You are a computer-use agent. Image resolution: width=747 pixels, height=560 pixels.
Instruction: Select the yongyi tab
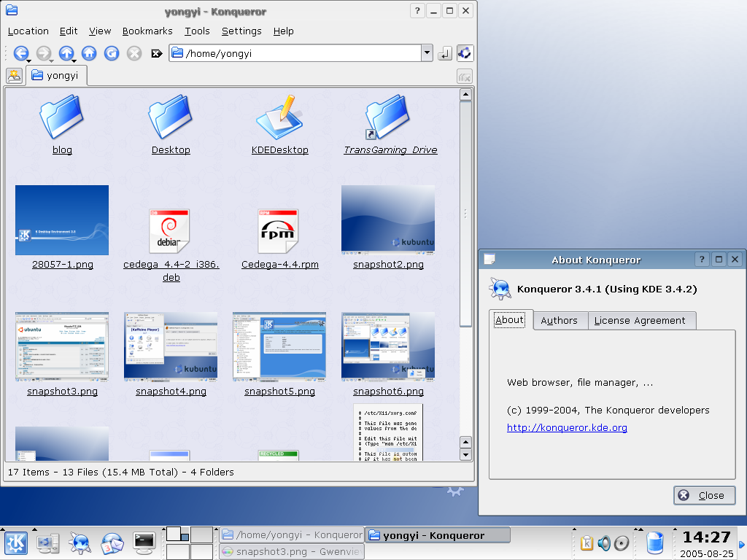56,76
